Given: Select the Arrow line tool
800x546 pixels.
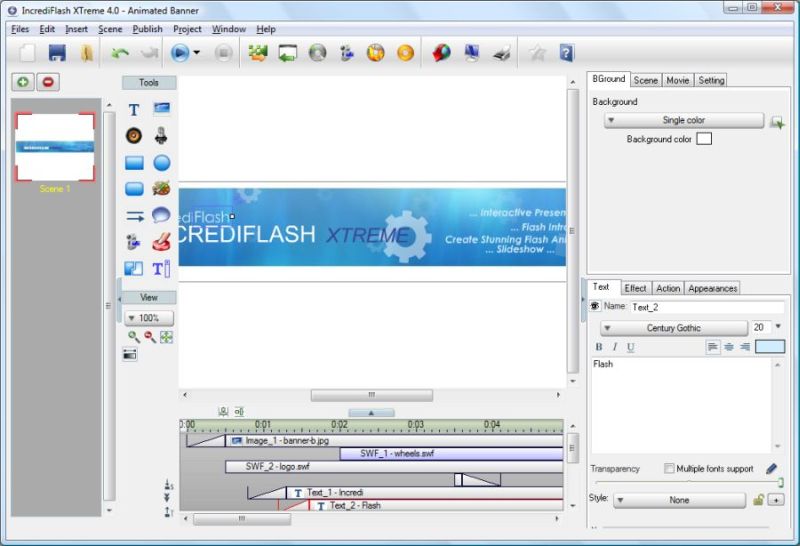Looking at the screenshot, I should [x=135, y=216].
